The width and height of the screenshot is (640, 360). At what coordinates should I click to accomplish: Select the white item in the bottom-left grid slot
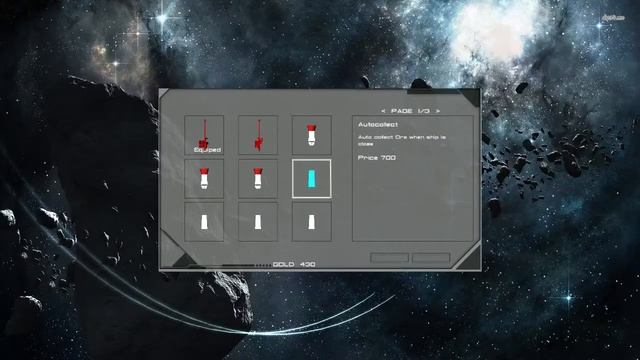click(204, 222)
